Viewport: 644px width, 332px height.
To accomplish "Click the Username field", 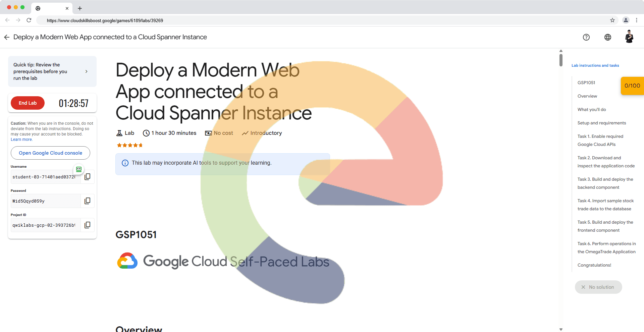I will pyautogui.click(x=46, y=177).
